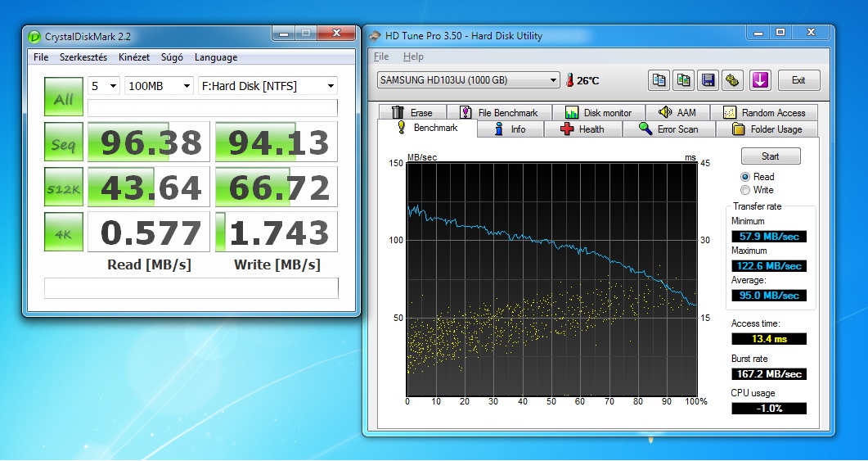868x461 pixels.
Task: Click the 13.4 ms access time value
Action: [x=769, y=338]
